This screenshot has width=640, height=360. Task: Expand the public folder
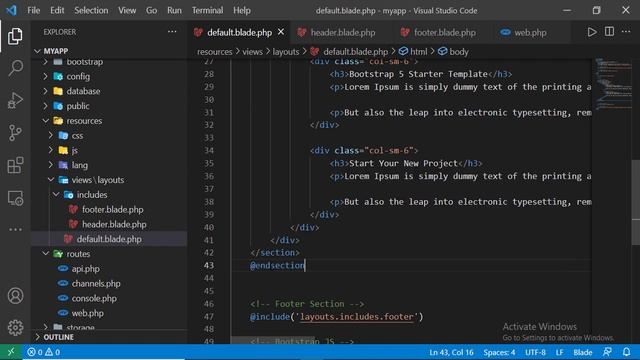coord(78,106)
